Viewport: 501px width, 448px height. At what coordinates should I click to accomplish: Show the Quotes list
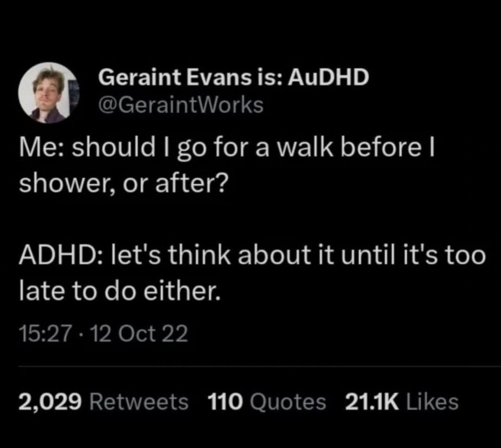click(x=288, y=402)
